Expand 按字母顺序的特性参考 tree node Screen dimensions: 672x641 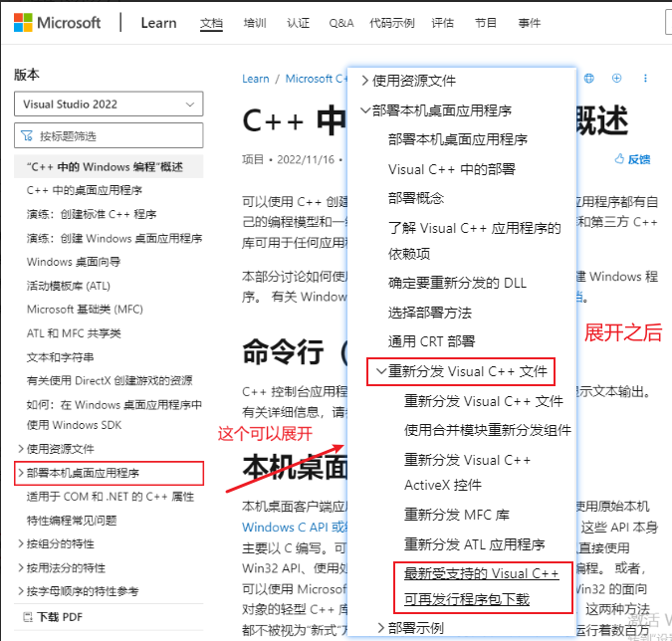(x=21, y=591)
